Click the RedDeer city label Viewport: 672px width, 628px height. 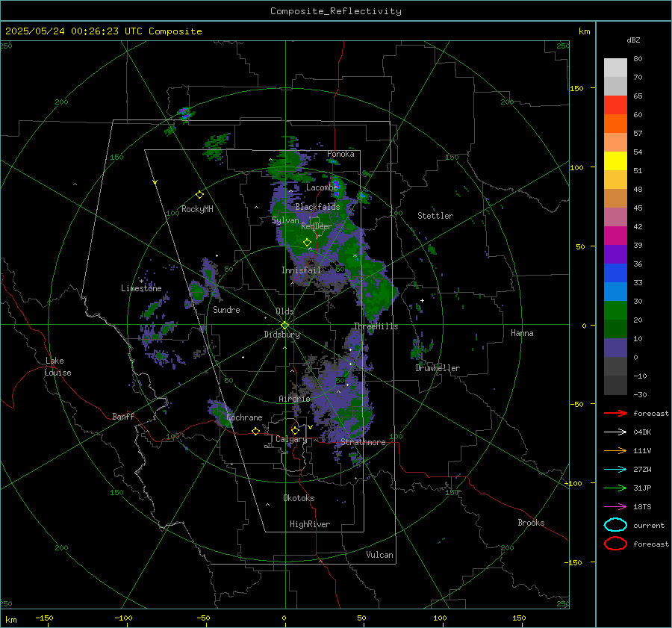(x=317, y=226)
